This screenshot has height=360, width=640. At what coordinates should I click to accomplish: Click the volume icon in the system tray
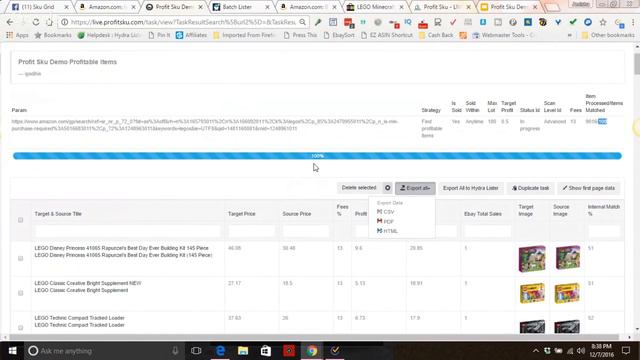pos(581,351)
